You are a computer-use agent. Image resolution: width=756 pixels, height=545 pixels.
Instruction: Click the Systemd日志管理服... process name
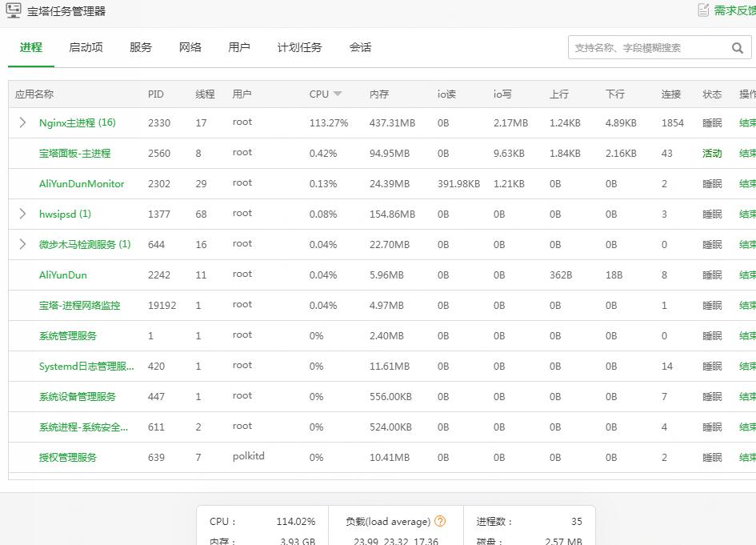click(x=86, y=366)
